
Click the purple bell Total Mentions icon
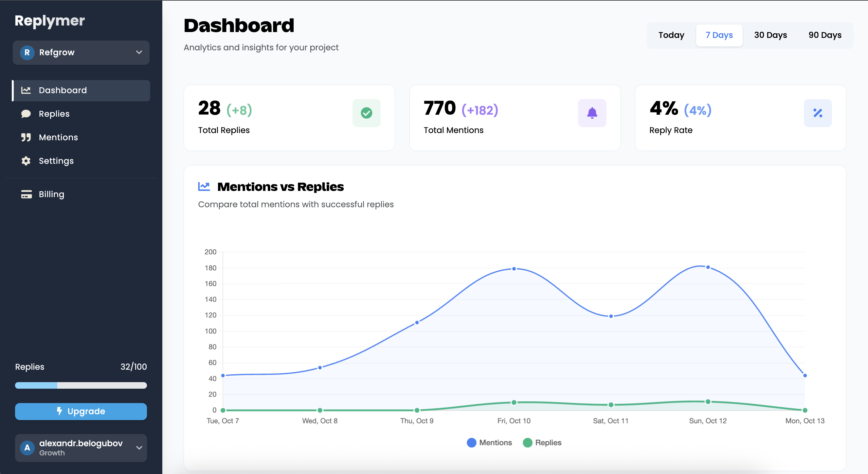(x=592, y=113)
